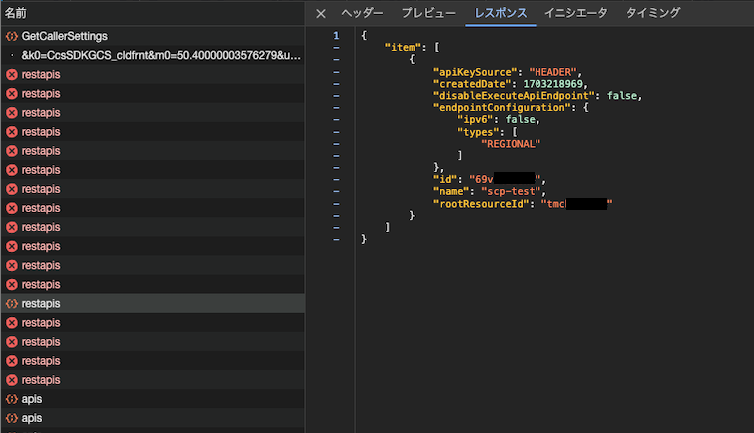This screenshot has width=754, height=433.
Task: Show the タイミング tab
Action: tap(653, 13)
